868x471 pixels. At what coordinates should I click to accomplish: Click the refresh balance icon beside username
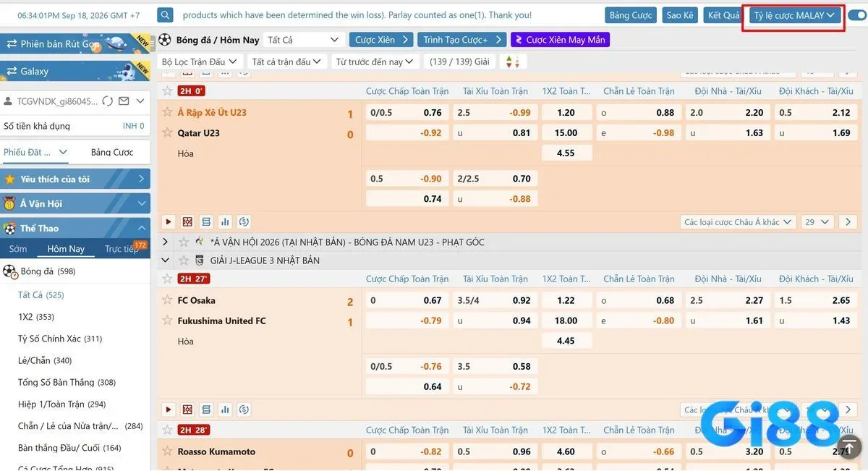(x=108, y=101)
